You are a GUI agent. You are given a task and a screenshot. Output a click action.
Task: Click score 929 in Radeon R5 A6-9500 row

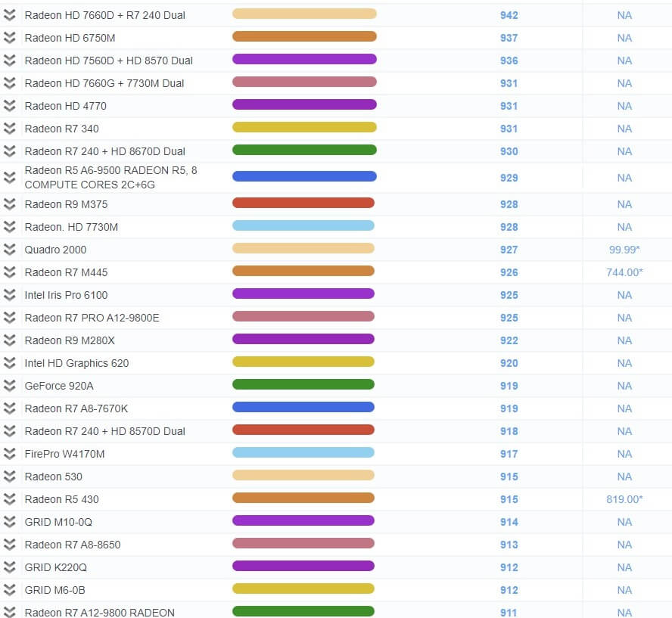click(x=509, y=178)
